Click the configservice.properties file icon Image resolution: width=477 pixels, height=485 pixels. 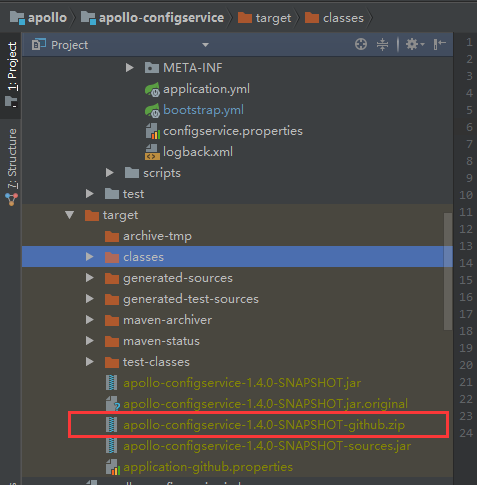click(153, 131)
